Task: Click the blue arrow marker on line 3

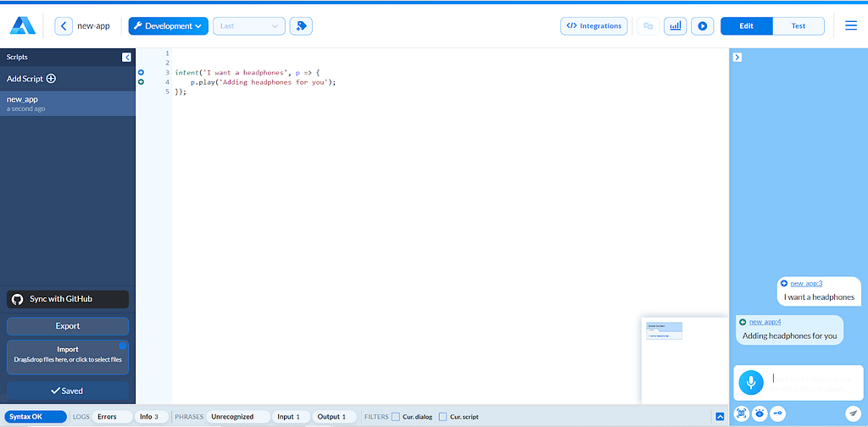Action: [142, 73]
